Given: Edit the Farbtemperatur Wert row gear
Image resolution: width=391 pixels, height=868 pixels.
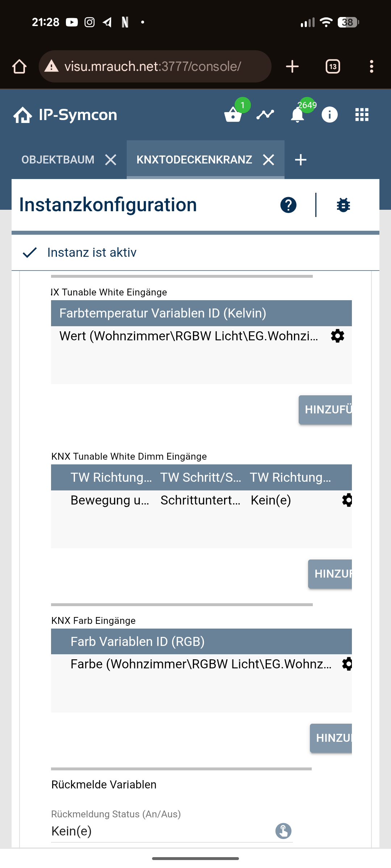Looking at the screenshot, I should pyautogui.click(x=337, y=336).
